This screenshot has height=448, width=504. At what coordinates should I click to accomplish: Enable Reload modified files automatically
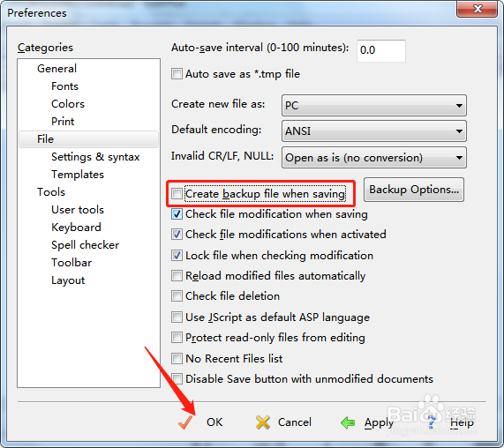point(177,275)
